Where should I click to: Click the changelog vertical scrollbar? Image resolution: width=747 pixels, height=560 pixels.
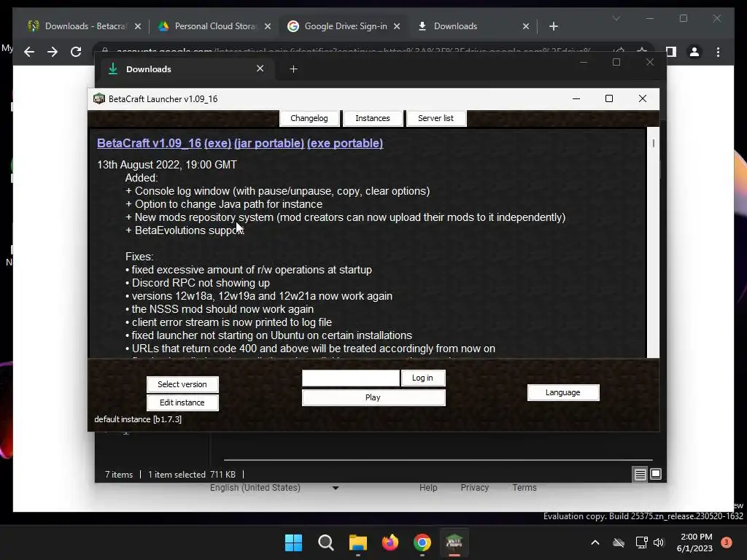click(653, 242)
